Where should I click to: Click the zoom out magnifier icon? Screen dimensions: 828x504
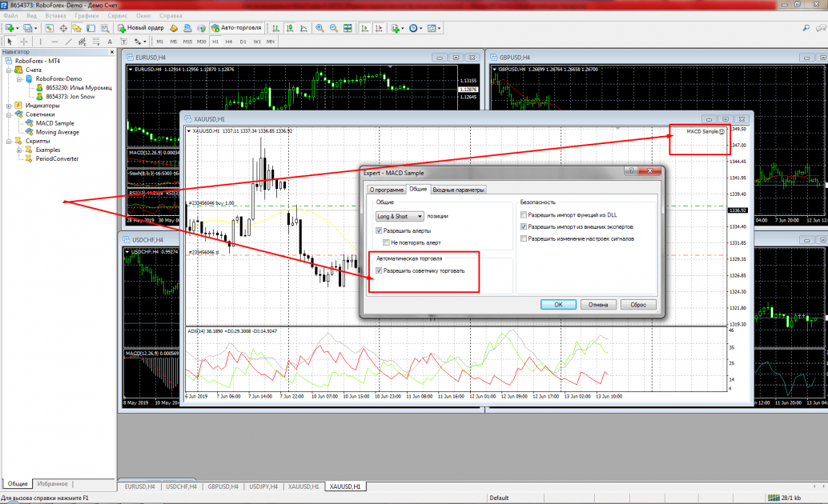(333, 28)
